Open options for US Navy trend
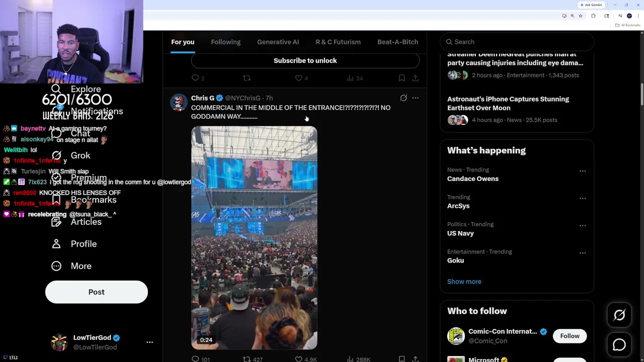 pyautogui.click(x=583, y=225)
